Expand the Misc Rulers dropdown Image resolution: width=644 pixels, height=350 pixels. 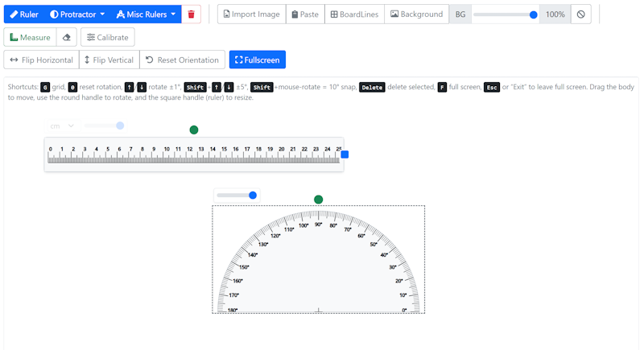pos(146,14)
